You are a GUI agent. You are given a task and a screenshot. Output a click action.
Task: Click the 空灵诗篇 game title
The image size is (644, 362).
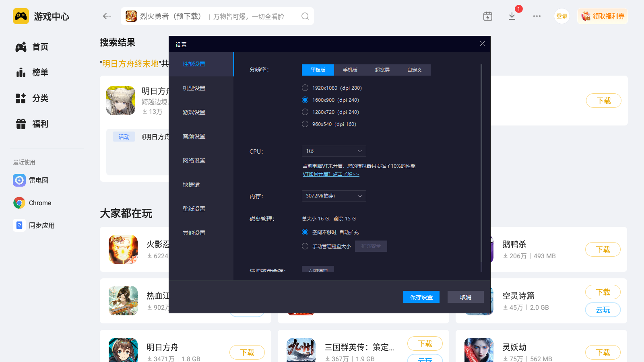[518, 296]
